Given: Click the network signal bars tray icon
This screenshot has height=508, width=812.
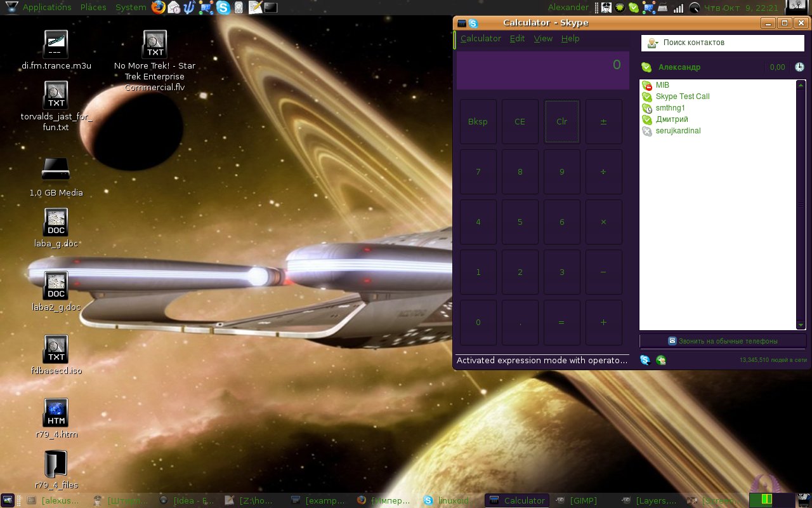Looking at the screenshot, I should tap(678, 8).
